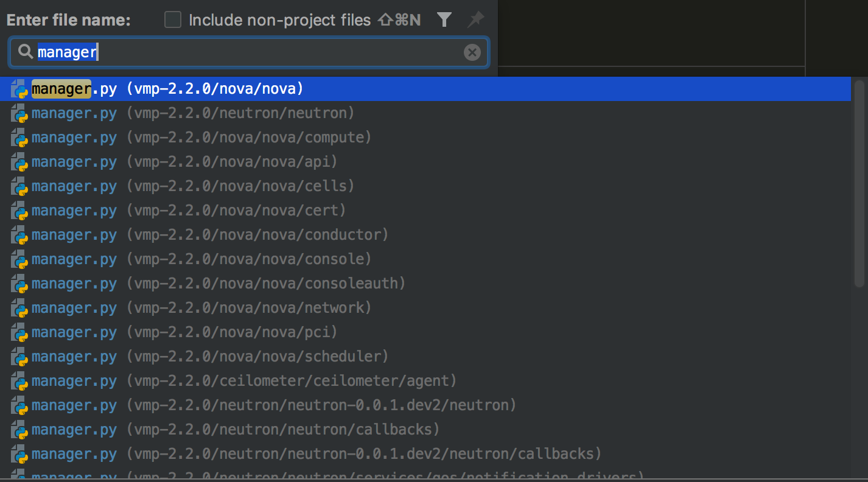Image resolution: width=868 pixels, height=482 pixels.
Task: Click Python file icon for ceilometer/agent result
Action: click(19, 381)
